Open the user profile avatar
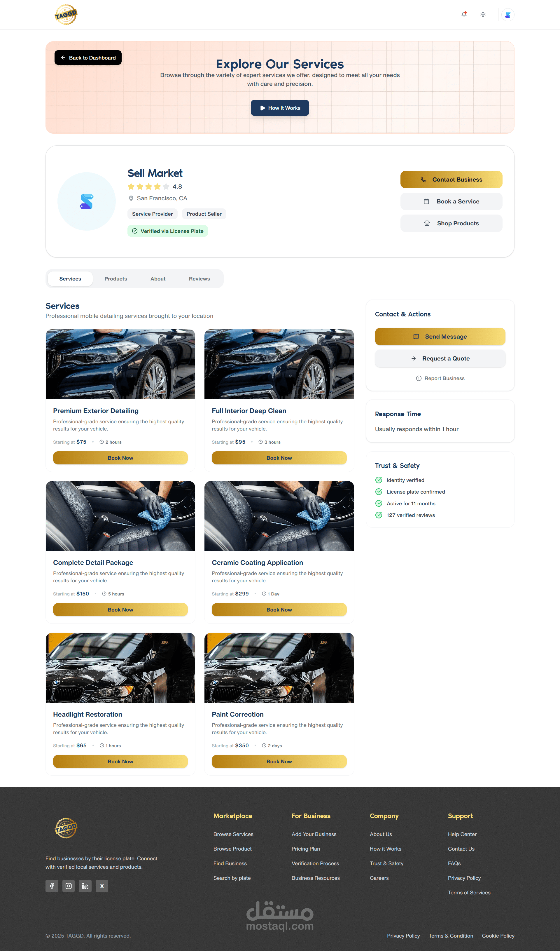This screenshot has height=951, width=560. tap(508, 15)
